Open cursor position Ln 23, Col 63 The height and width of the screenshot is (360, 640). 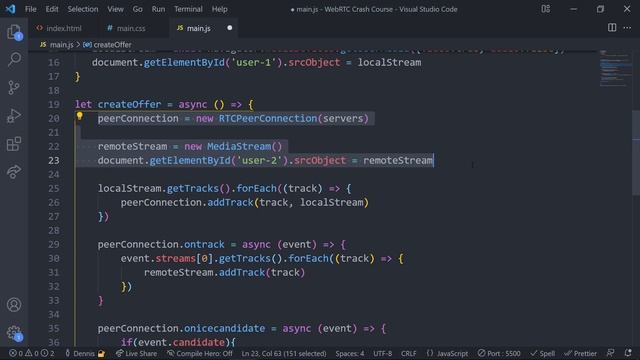tap(284, 353)
